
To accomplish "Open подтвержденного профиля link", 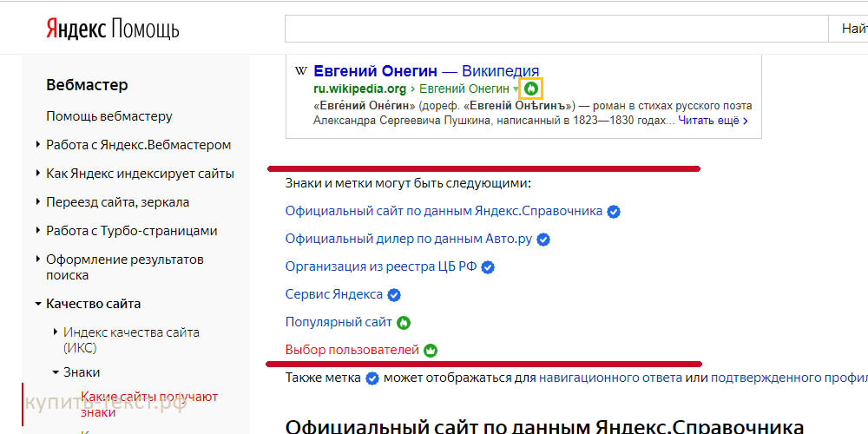I will coord(789,378).
